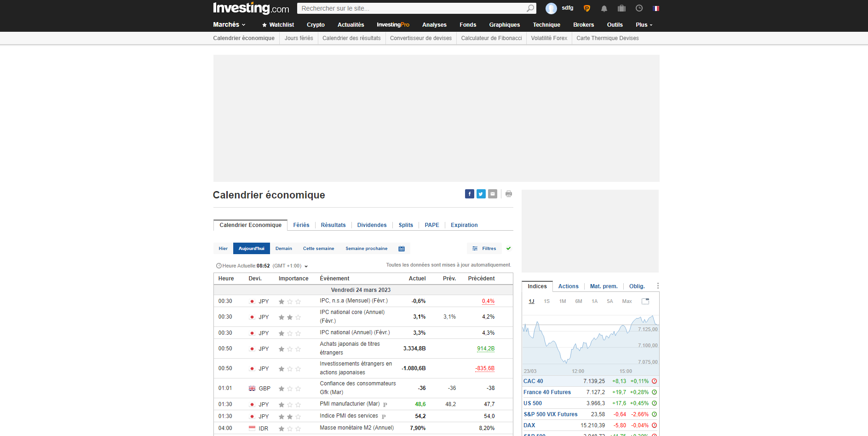
Task: Click the InvestingPro badge icon in header
Action: point(587,8)
